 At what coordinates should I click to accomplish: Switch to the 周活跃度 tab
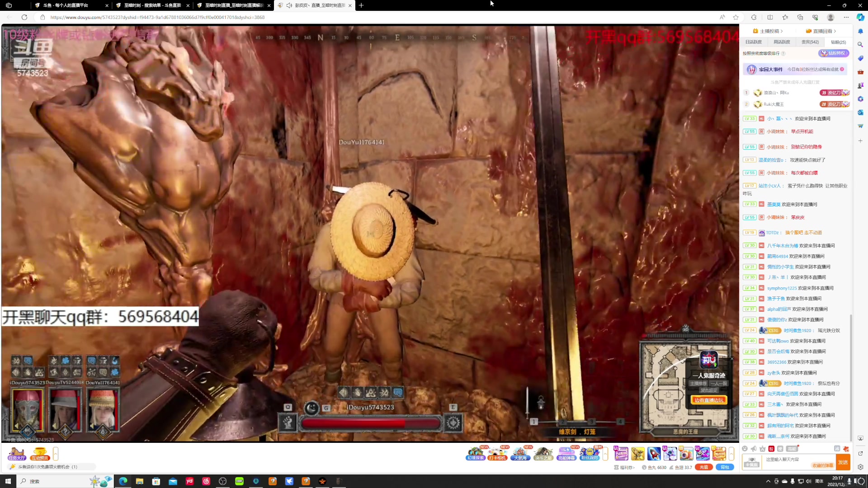click(x=782, y=42)
